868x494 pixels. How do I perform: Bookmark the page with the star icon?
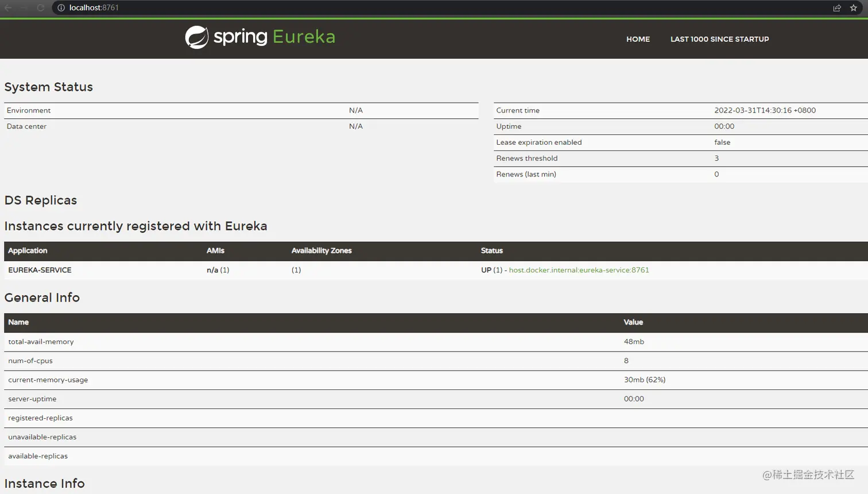[854, 7]
